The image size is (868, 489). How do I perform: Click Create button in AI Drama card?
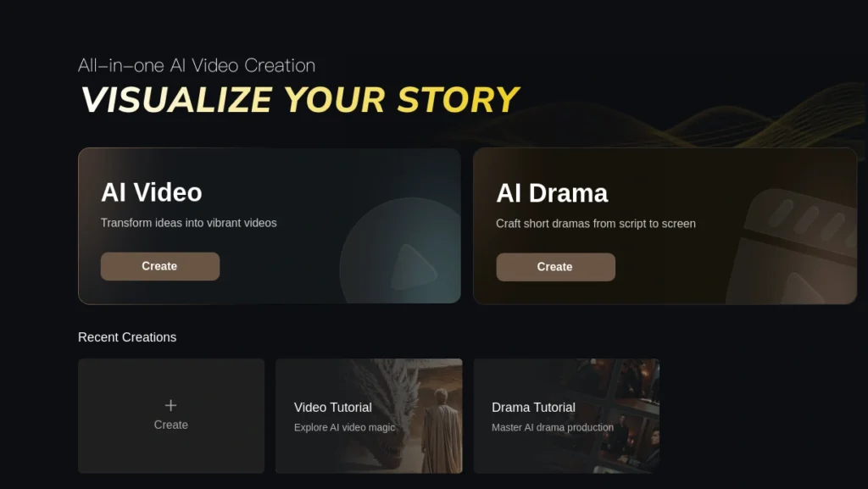[x=555, y=267]
